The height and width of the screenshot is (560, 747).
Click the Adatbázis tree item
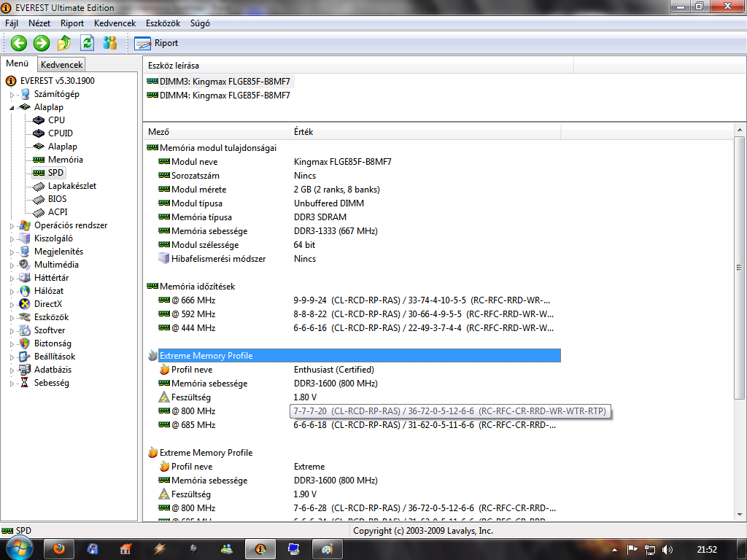[x=53, y=370]
